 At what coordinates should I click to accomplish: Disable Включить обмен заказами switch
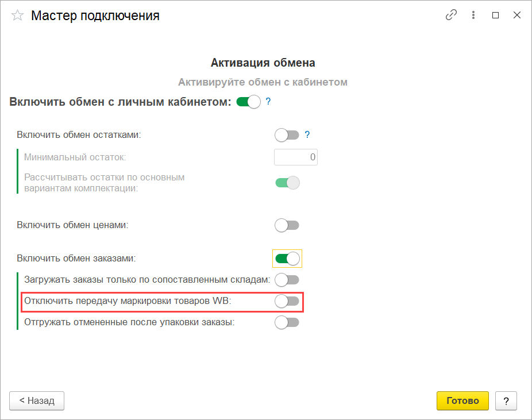point(287,259)
